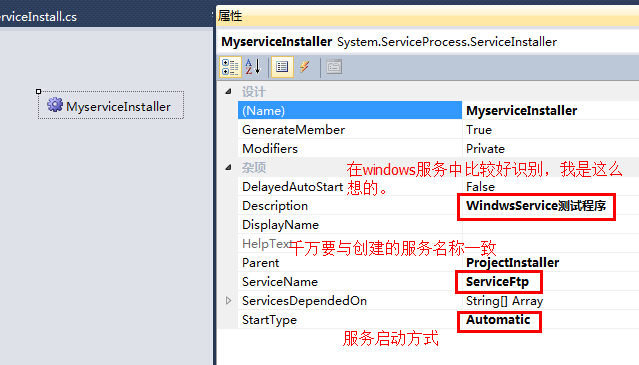Click the Parent value ProjectInstaller
The height and width of the screenshot is (365, 639).
512,263
